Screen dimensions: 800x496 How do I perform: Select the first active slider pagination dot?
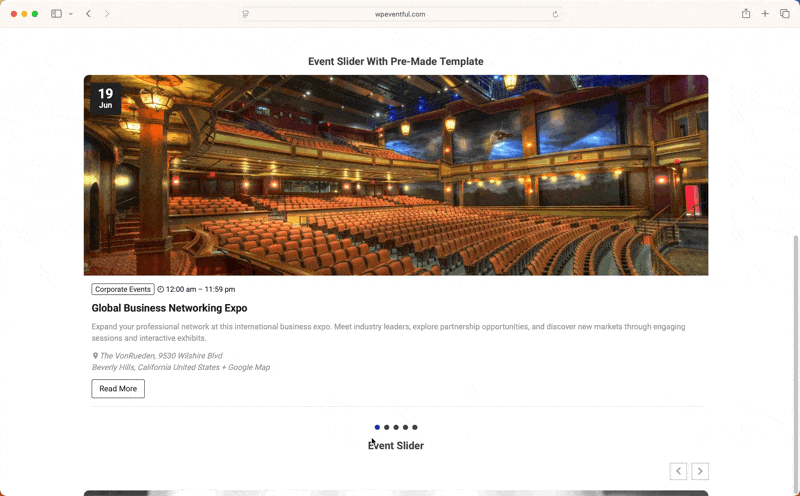[x=377, y=427]
